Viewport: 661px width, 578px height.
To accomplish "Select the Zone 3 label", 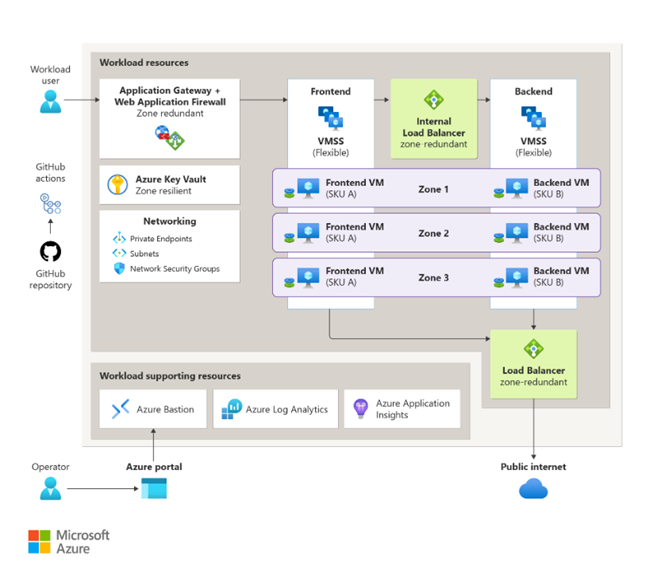I will [433, 278].
